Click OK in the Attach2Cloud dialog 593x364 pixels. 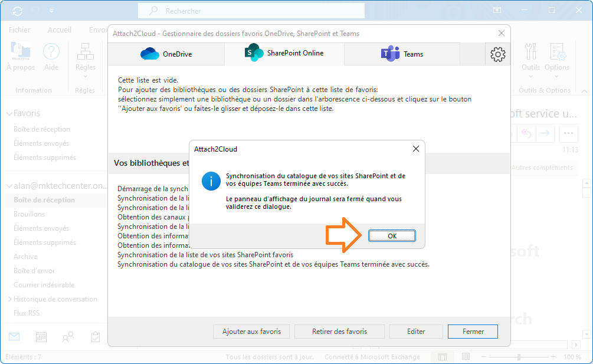coord(392,235)
